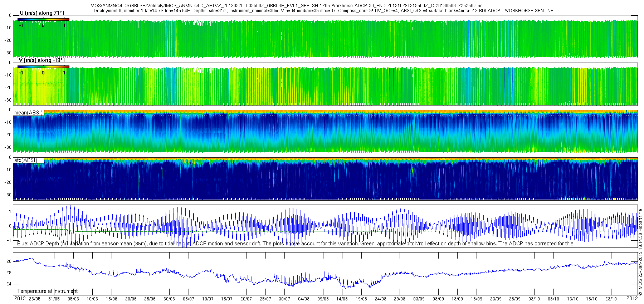Screen dimensions: 644x304
Task: Click the '15/07' date tick label
Action: [x=227, y=299]
